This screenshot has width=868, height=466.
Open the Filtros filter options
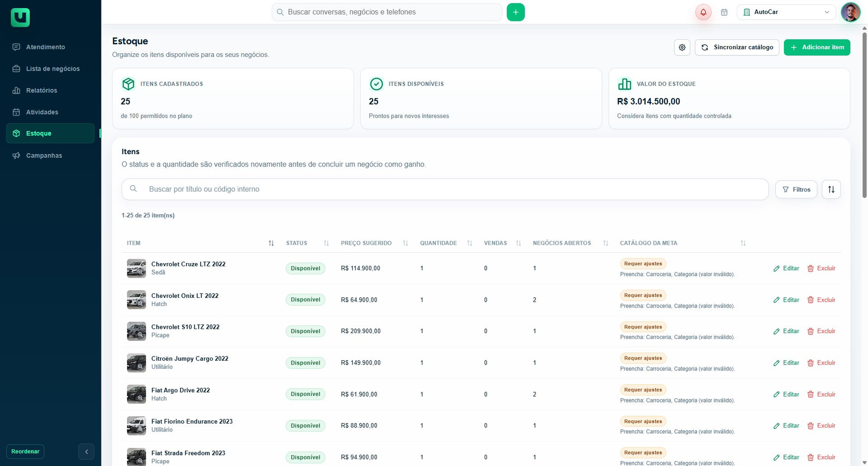(x=796, y=189)
